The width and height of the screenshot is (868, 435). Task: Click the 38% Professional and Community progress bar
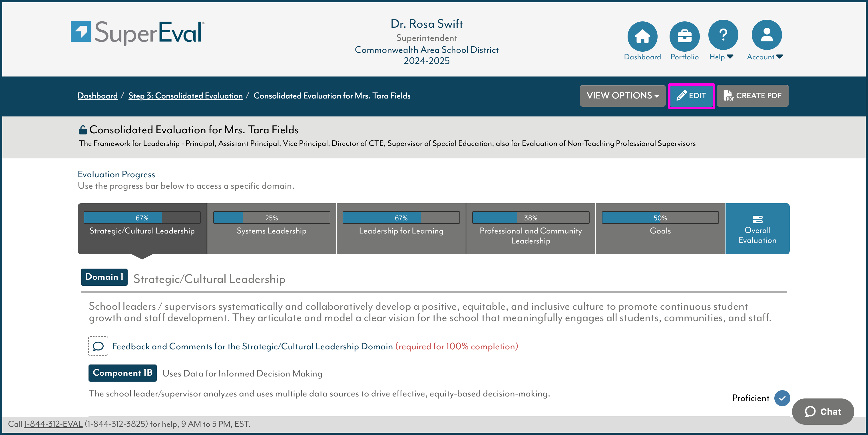[531, 218]
